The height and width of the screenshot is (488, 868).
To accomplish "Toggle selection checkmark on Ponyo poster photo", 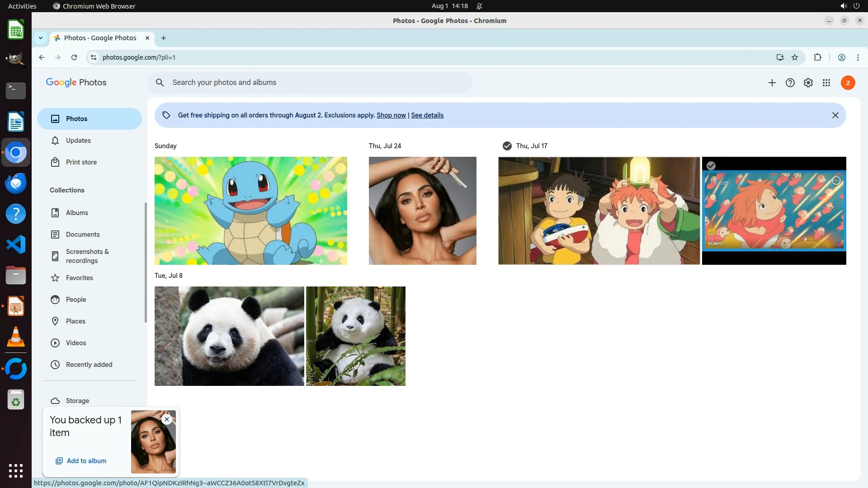I will (711, 166).
